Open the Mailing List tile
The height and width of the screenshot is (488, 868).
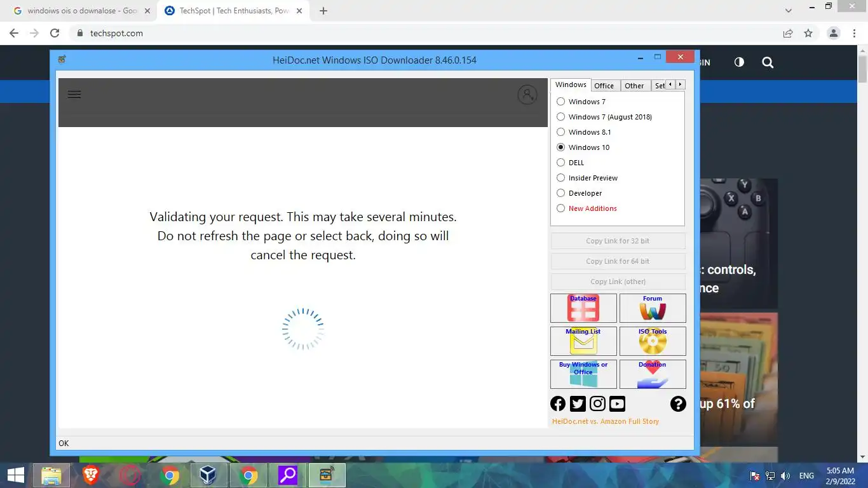(583, 341)
